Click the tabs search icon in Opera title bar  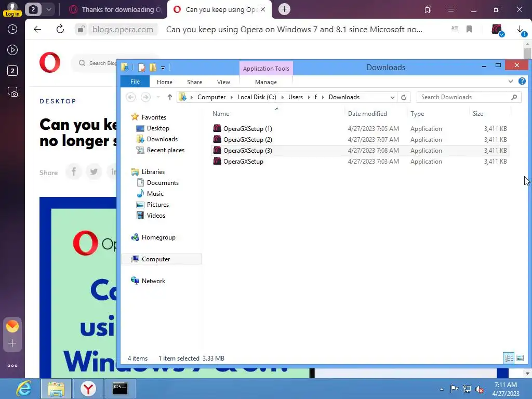[x=428, y=9]
